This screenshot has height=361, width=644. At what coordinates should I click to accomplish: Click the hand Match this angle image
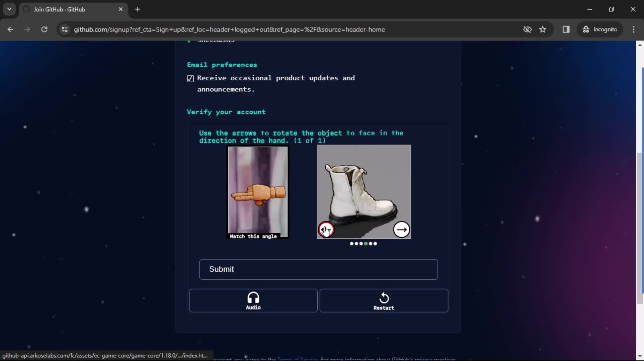(258, 192)
